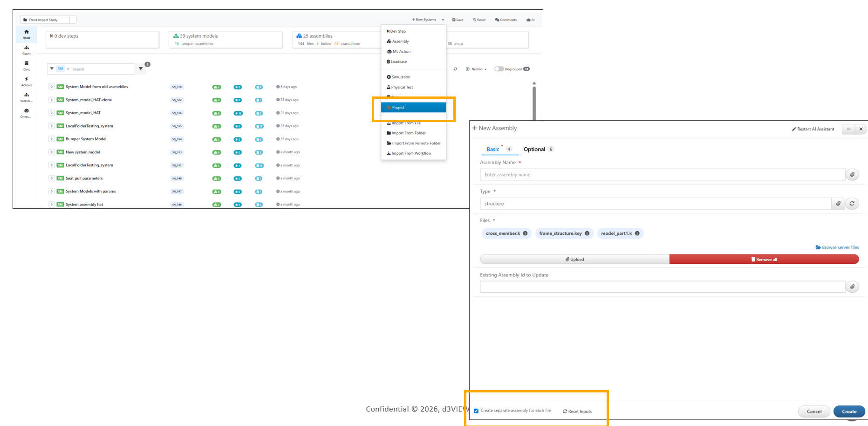
Task: Click the attachment icon beside Assembly Name
Action: click(x=852, y=175)
